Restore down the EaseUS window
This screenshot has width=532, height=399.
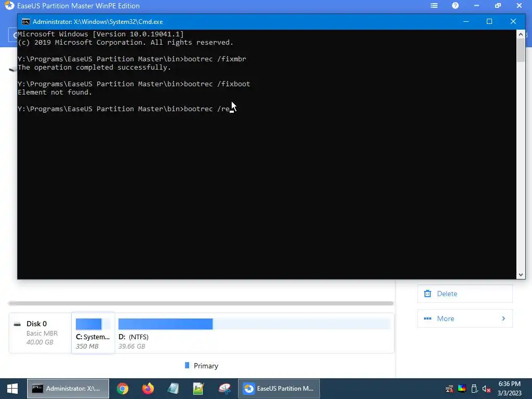tap(498, 5)
